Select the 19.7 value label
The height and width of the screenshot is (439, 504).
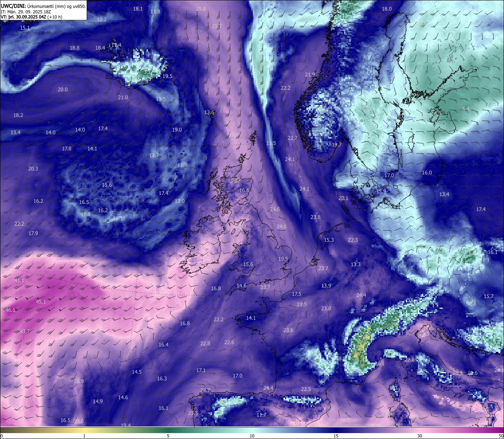[x=337, y=144]
